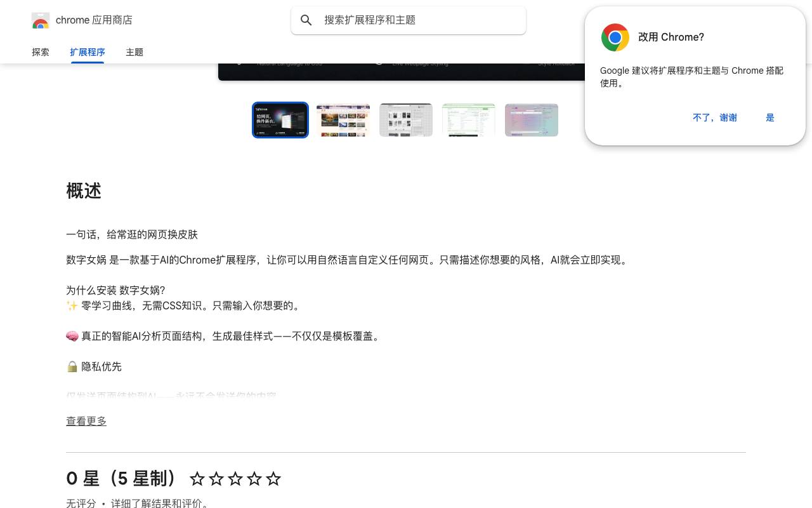Select the first dark screenshot thumbnail

(280, 120)
